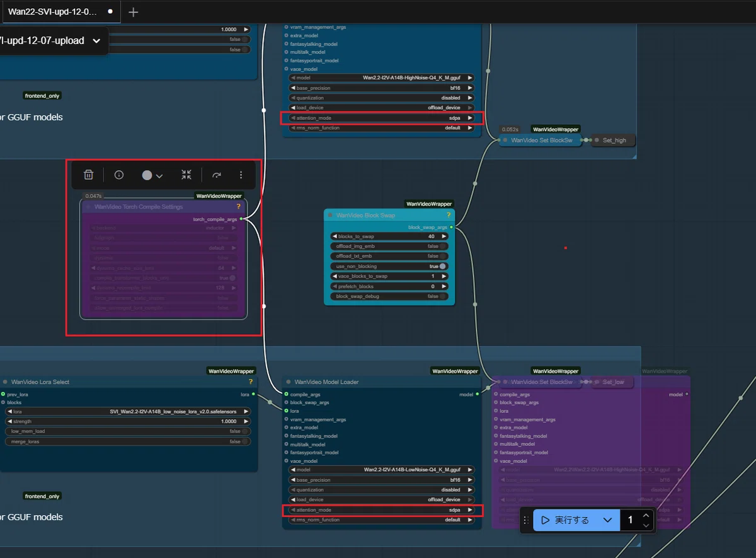This screenshot has height=558, width=756.
Task: Open more options three-dot menu
Action: pyautogui.click(x=241, y=175)
